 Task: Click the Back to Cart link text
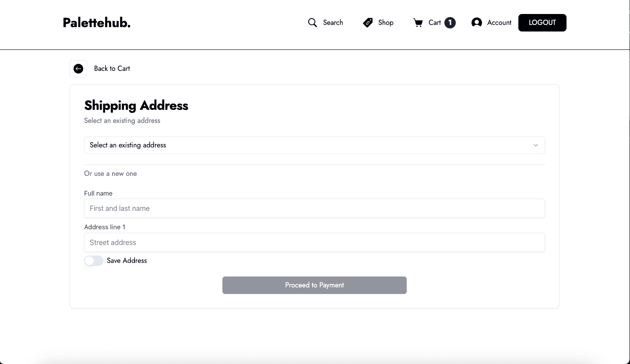[x=112, y=69]
